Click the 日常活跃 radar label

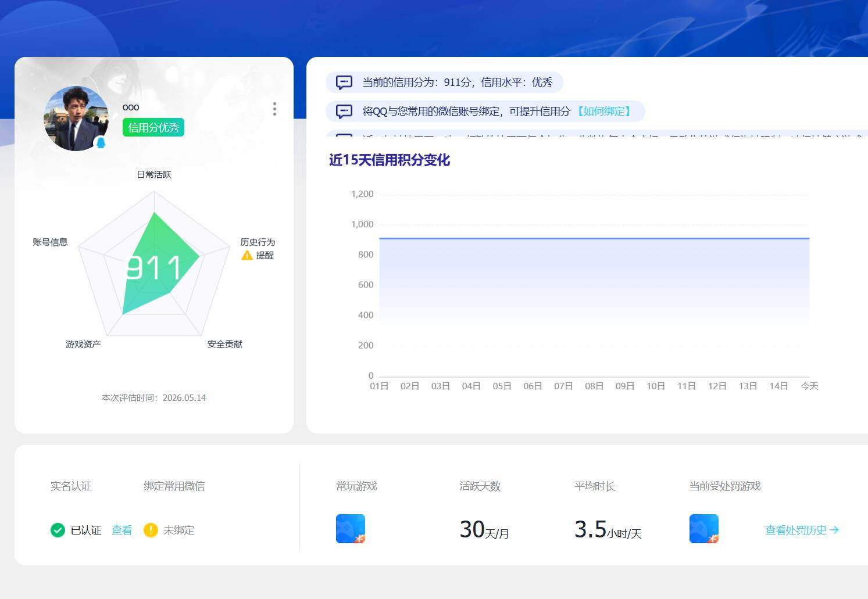click(154, 174)
